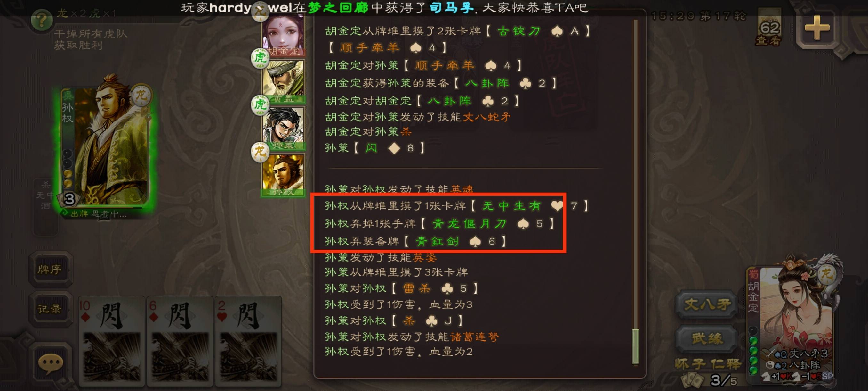Select the 10 of diamonds 闪 card

[x=111, y=341]
